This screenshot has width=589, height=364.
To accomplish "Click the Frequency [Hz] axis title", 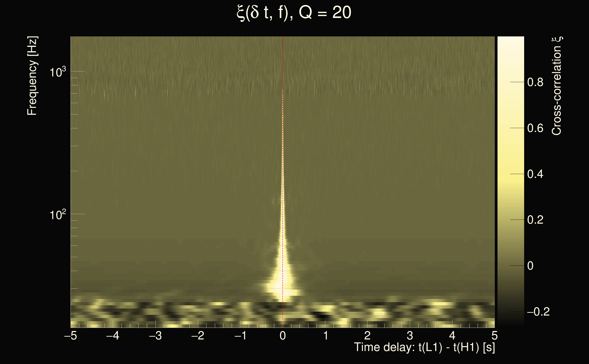I will point(32,76).
